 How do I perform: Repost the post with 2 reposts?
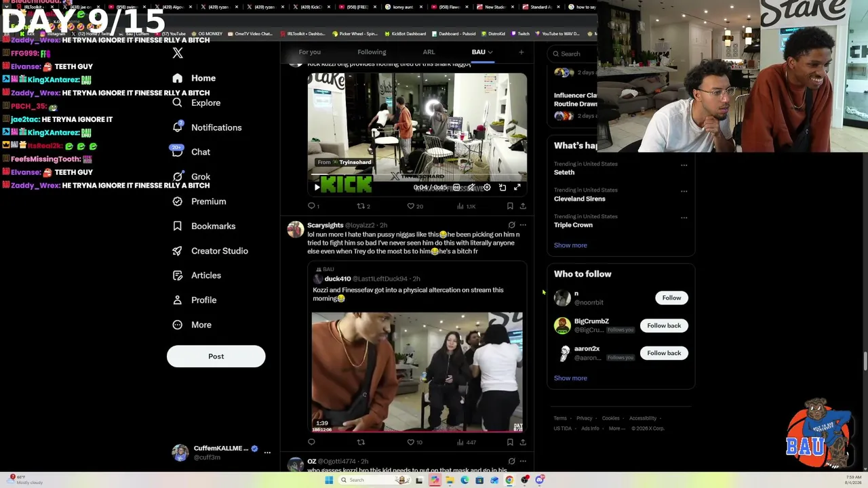coord(363,206)
